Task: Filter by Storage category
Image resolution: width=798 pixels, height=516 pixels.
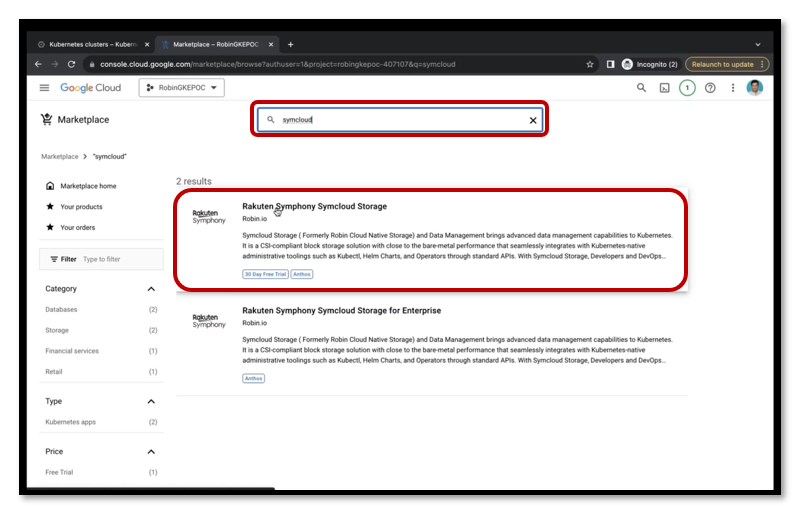Action: click(x=56, y=330)
